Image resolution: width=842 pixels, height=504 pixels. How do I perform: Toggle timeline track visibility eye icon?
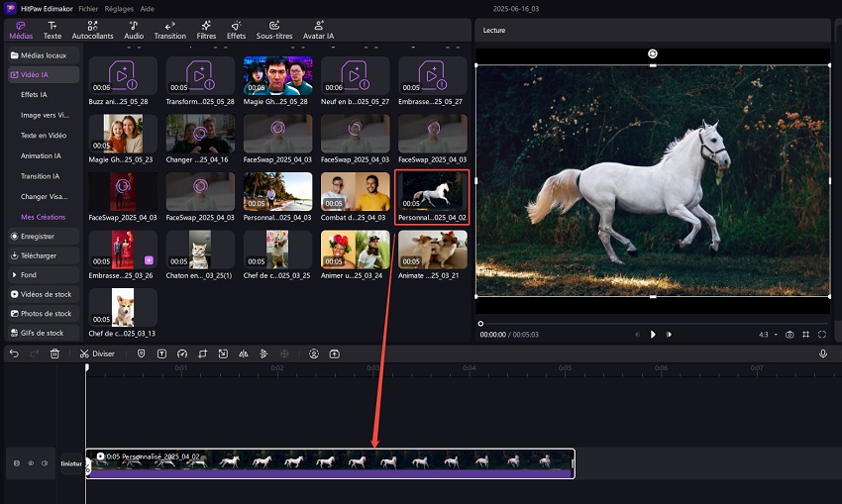31,463
